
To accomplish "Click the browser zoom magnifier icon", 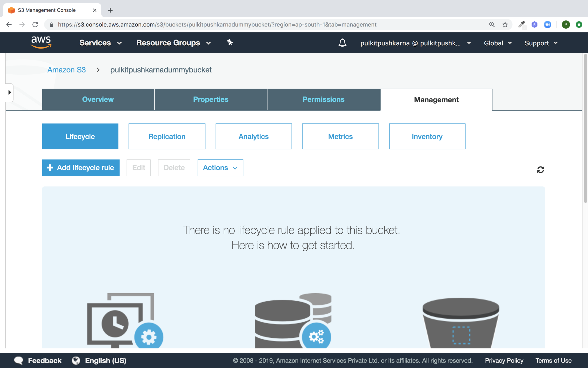I will click(x=492, y=25).
